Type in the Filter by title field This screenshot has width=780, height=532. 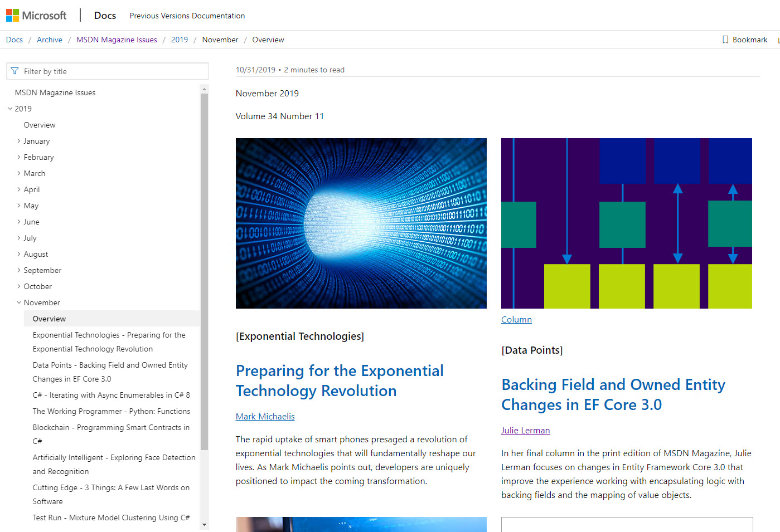tap(112, 71)
